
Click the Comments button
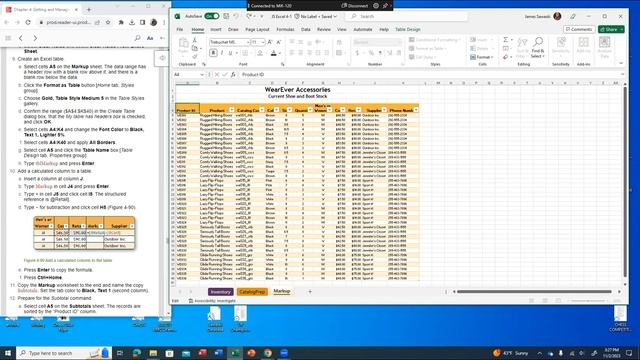click(x=579, y=29)
